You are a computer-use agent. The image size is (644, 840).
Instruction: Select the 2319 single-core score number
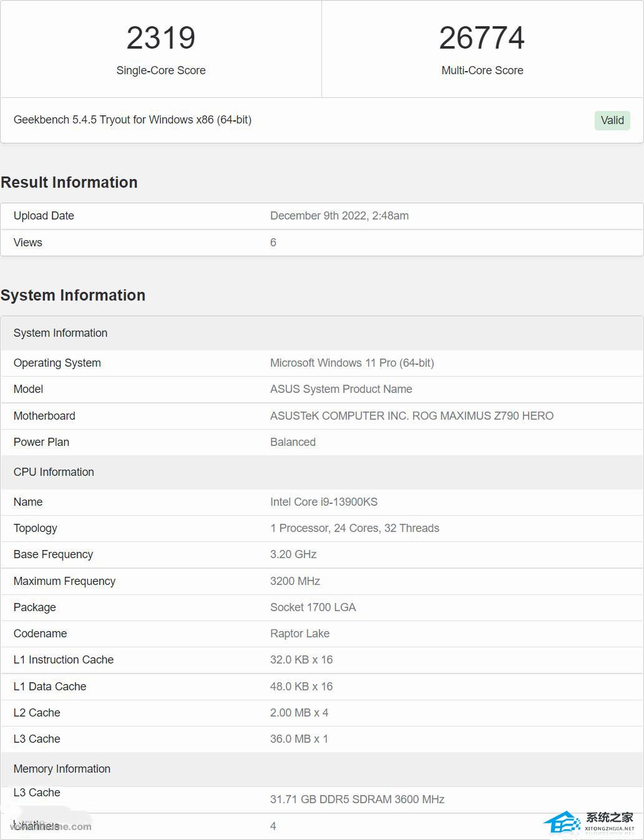[x=161, y=38]
